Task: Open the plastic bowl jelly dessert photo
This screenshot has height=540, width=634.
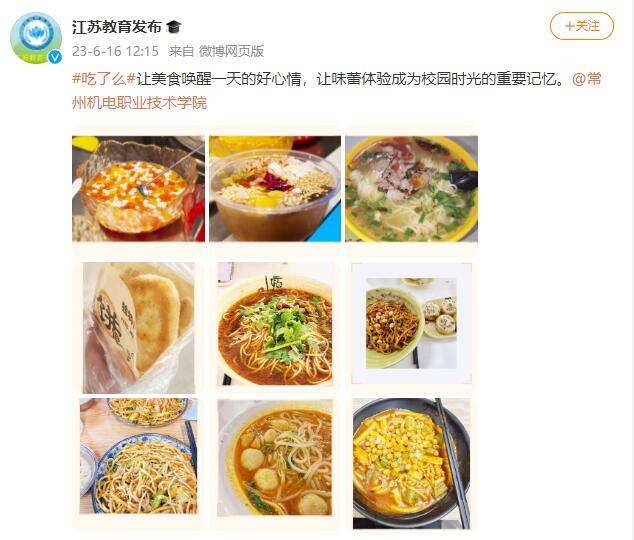Action: pyautogui.click(x=275, y=189)
